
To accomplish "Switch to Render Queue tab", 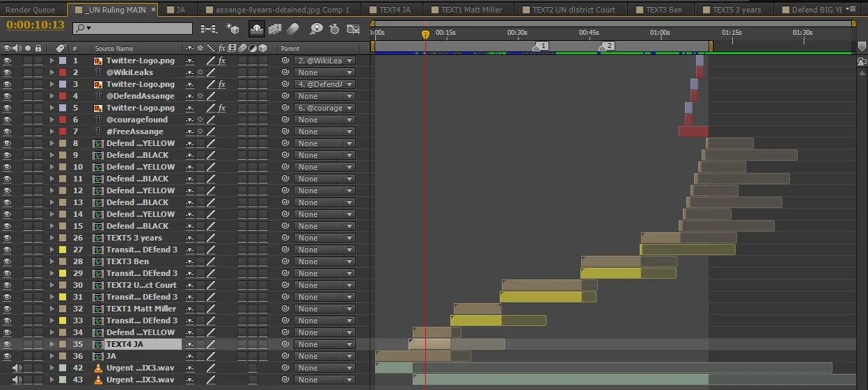I will coord(31,10).
